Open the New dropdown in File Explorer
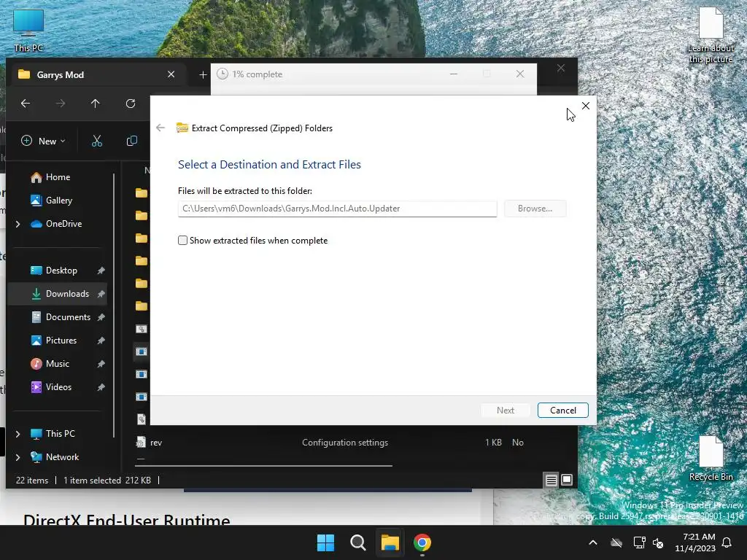 (43, 141)
